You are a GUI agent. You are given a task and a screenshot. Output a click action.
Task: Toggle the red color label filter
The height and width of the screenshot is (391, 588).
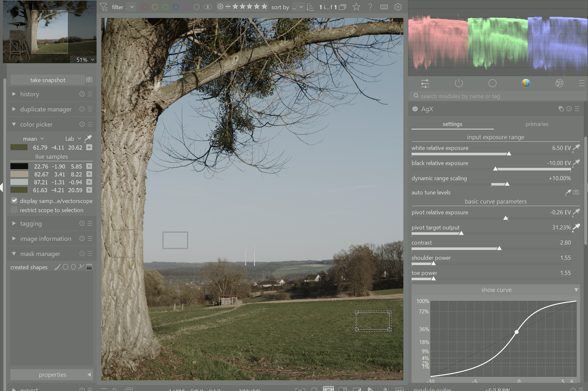click(x=145, y=7)
